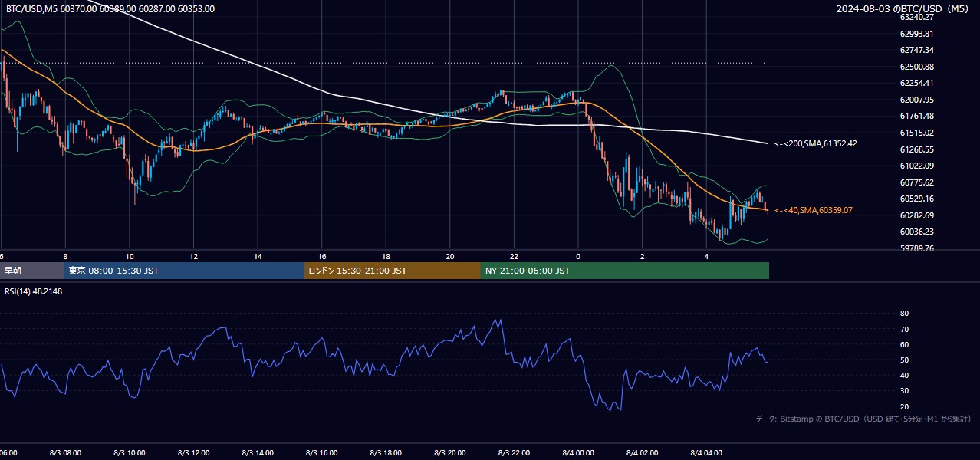This screenshot has width=980, height=460.
Task: Click the 8/3 08:00 time axis label
Action: tap(65, 453)
